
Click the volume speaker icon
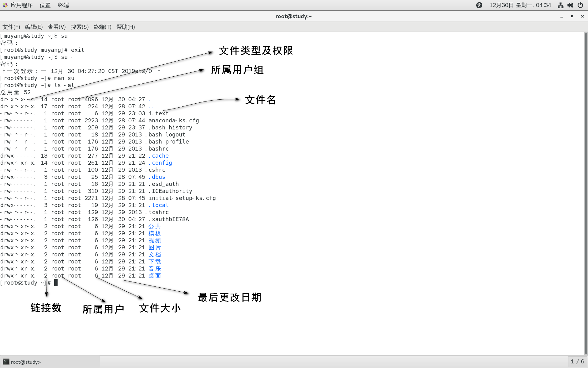[x=570, y=5]
